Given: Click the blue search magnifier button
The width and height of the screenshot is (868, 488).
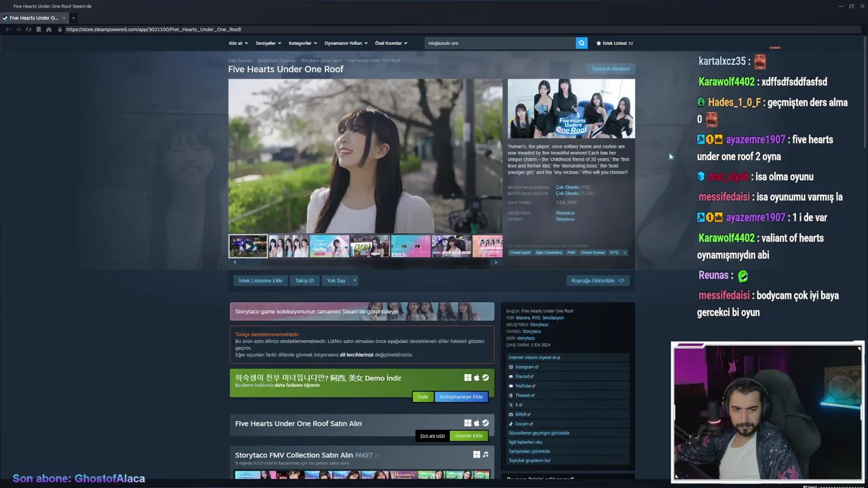Looking at the screenshot, I should coord(582,43).
